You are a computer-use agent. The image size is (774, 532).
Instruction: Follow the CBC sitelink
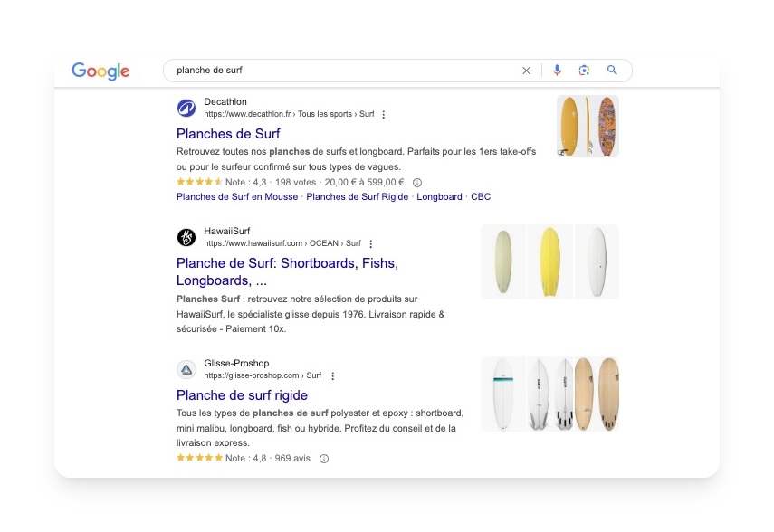(x=481, y=196)
